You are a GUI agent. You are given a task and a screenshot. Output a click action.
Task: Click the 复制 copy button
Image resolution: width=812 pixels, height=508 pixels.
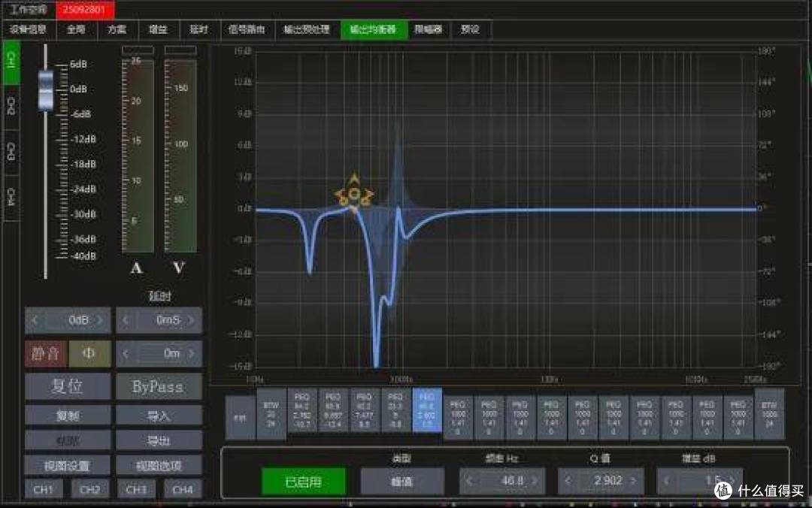point(68,416)
